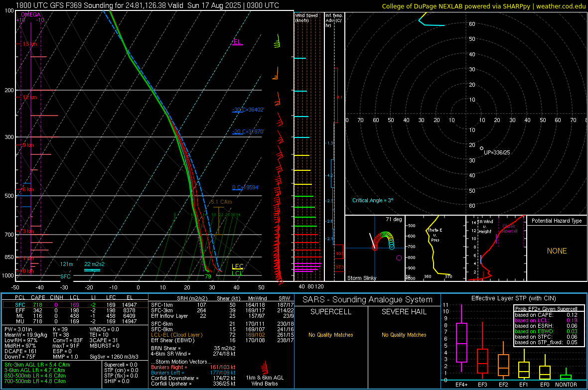Image resolution: width=588 pixels, height=390 pixels.
Task: Click the 'Storm Slinky' caption
Action: 361,278
